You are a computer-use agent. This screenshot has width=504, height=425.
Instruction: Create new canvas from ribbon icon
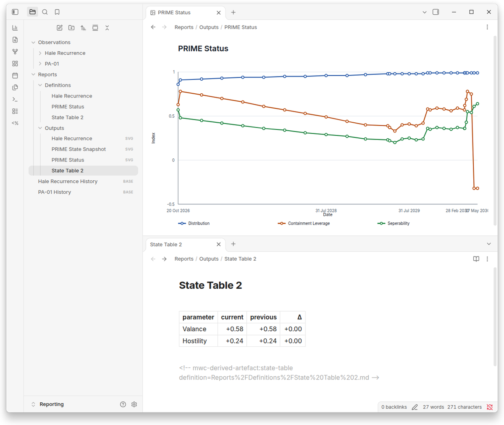pyautogui.click(x=15, y=63)
